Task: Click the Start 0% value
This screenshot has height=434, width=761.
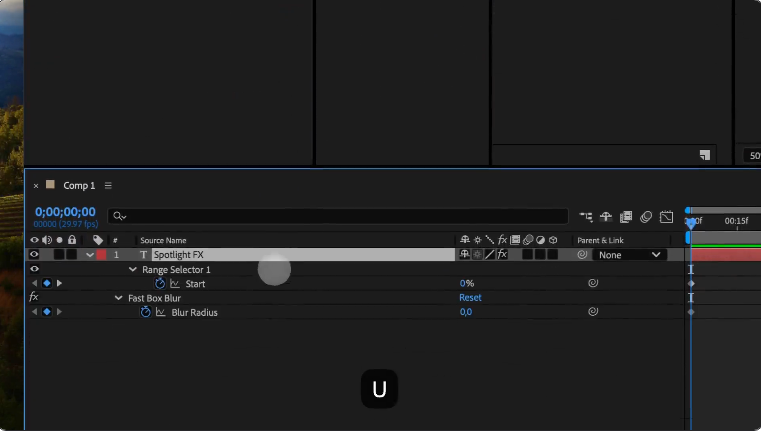Action: 467,284
